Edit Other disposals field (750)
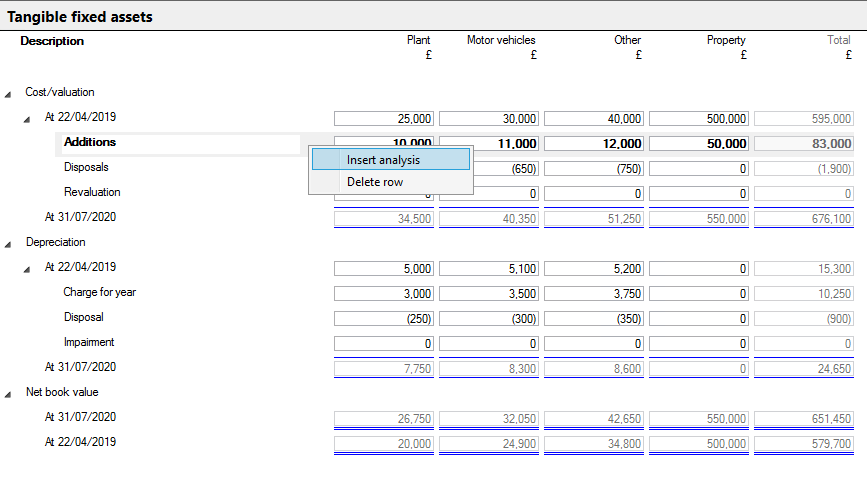867x482 pixels. (594, 169)
